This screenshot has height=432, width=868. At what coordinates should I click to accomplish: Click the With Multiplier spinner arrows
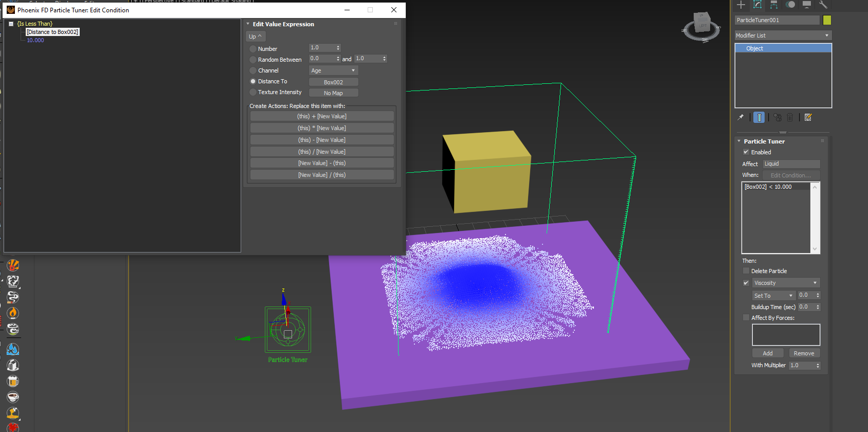click(818, 366)
